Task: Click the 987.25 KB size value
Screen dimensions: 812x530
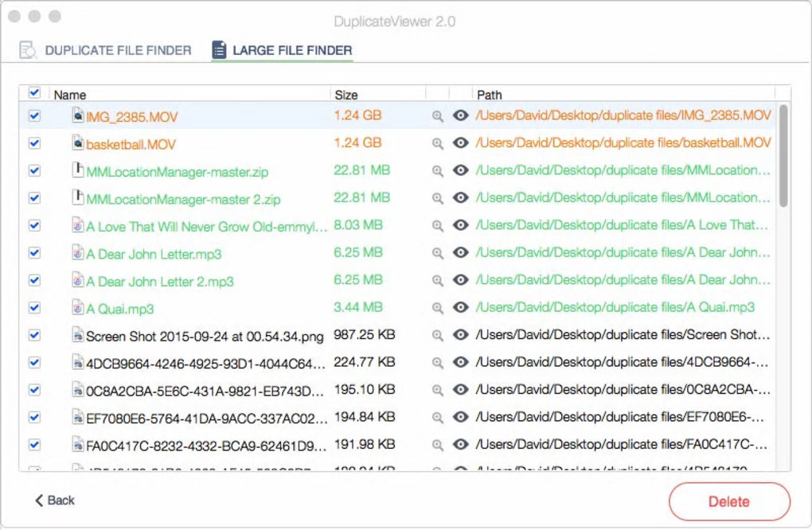Action: (364, 335)
